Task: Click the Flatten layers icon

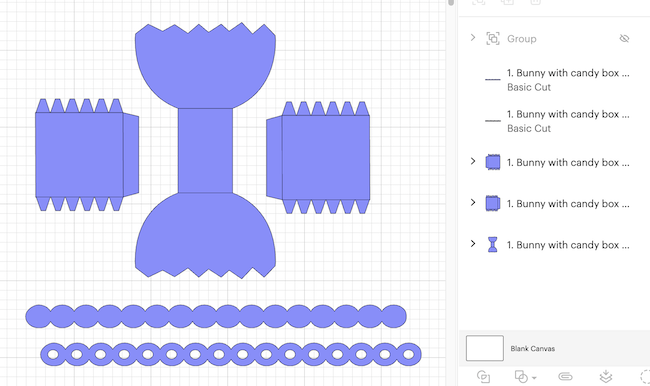Action: tap(606, 376)
